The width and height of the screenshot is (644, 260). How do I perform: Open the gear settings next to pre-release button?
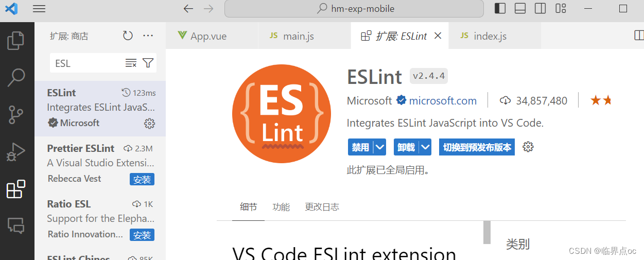click(x=528, y=147)
